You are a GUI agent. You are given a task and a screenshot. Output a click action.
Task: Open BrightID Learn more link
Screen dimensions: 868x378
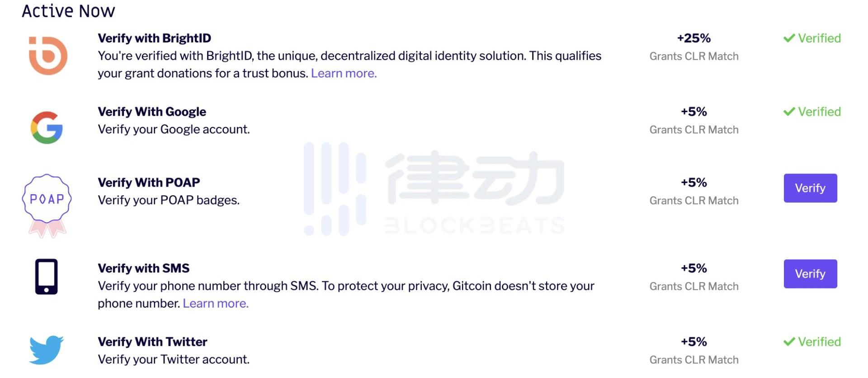344,73
